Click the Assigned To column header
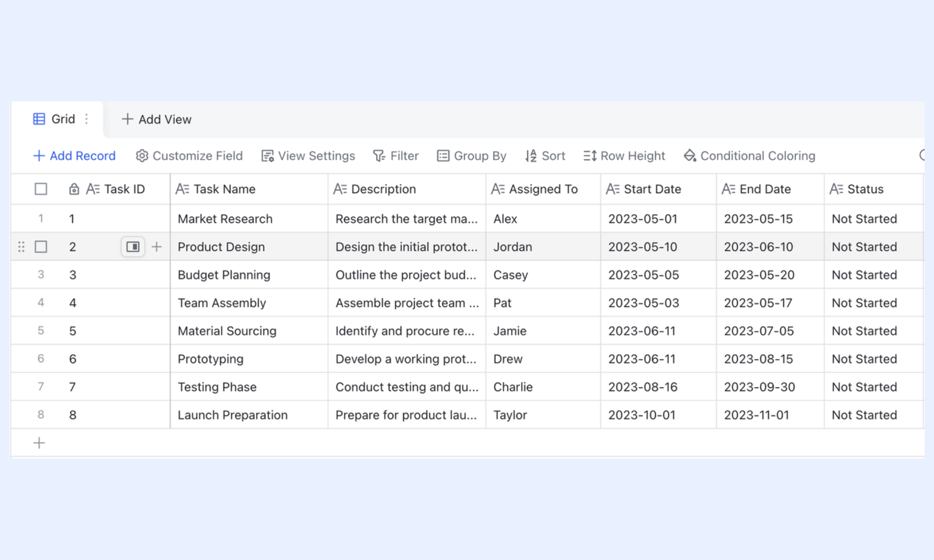934x560 pixels. click(544, 189)
